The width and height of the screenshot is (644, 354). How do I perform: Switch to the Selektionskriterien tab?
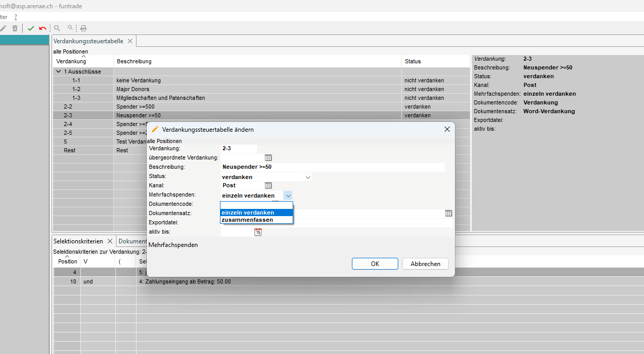[x=78, y=241]
